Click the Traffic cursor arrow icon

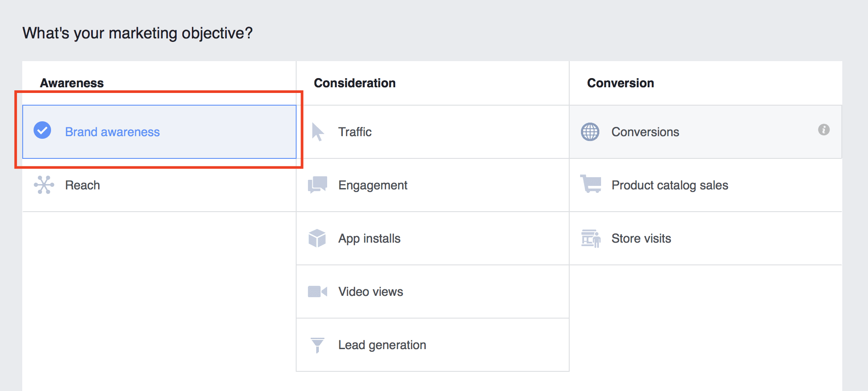318,132
